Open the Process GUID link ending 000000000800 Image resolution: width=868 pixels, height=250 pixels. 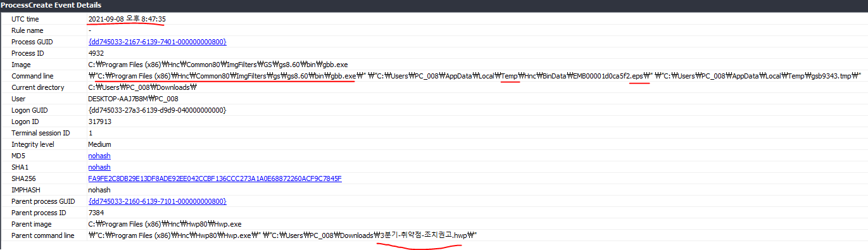point(157,42)
